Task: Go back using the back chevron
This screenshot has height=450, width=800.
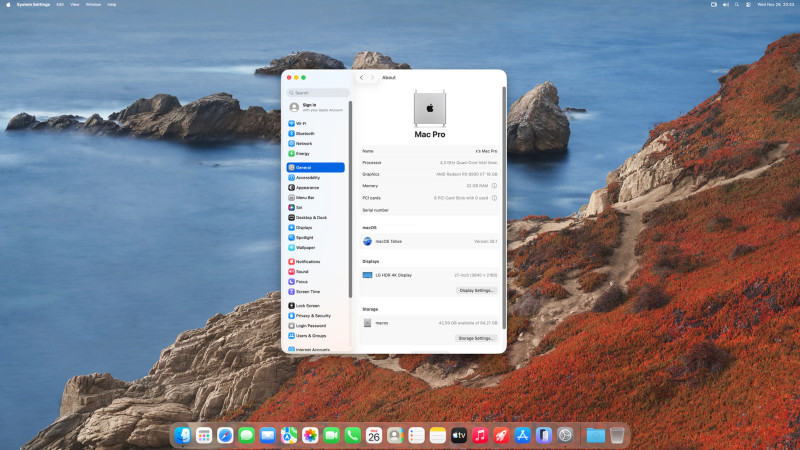Action: click(x=361, y=78)
